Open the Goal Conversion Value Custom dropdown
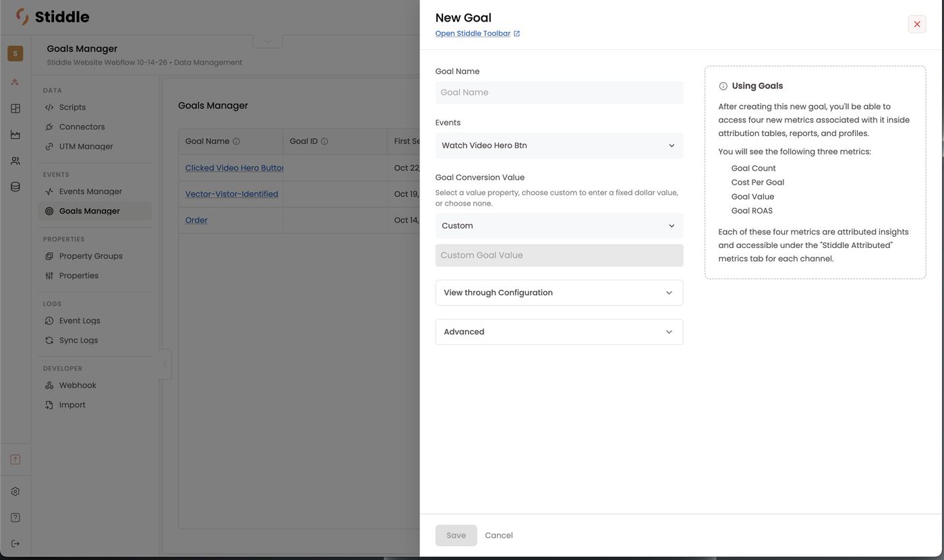Image resolution: width=944 pixels, height=560 pixels. point(559,226)
